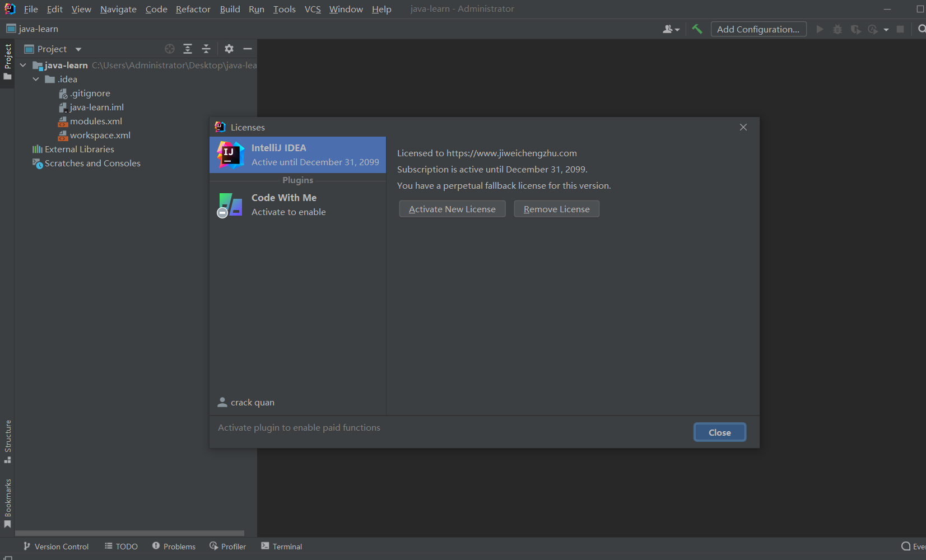
Task: Click the horizontal scrollbar of the Project panel
Action: (129, 533)
